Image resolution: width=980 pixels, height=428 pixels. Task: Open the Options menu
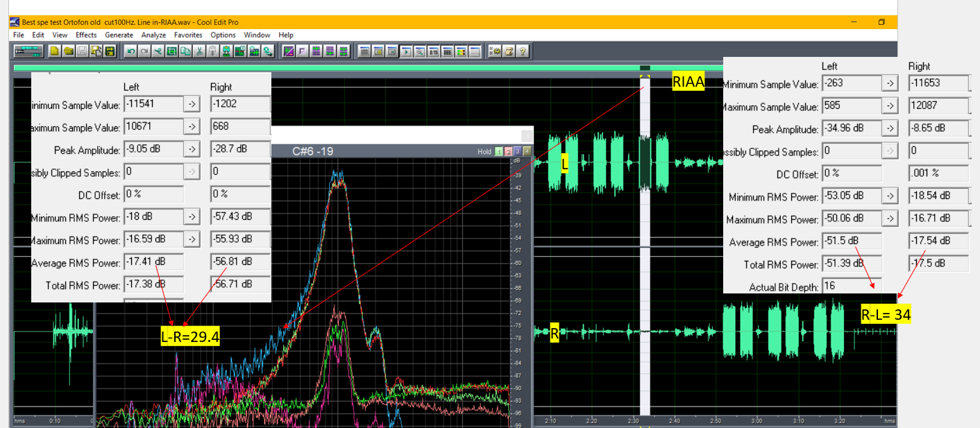point(223,35)
